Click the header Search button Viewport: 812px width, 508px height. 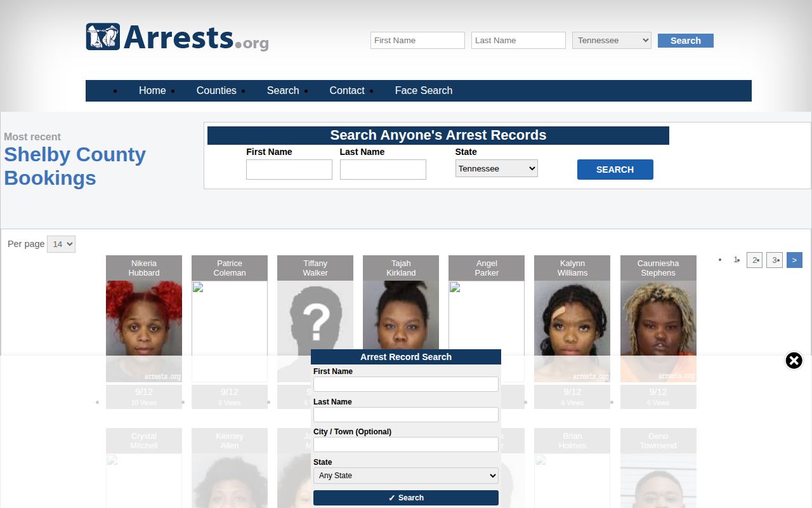pos(686,41)
